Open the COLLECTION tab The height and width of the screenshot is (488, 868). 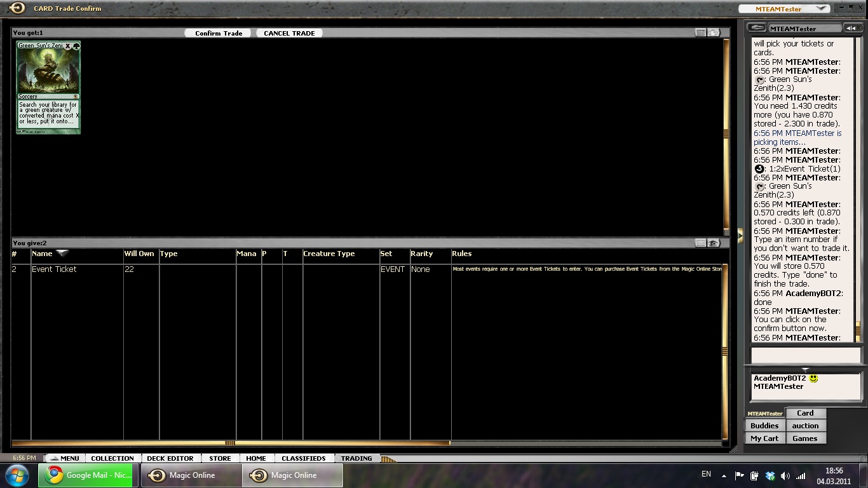pyautogui.click(x=112, y=458)
